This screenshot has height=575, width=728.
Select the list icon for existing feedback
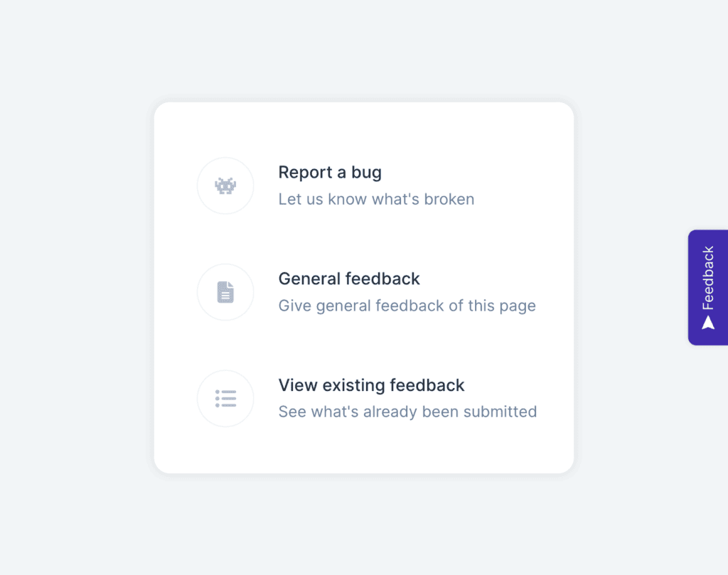click(225, 399)
